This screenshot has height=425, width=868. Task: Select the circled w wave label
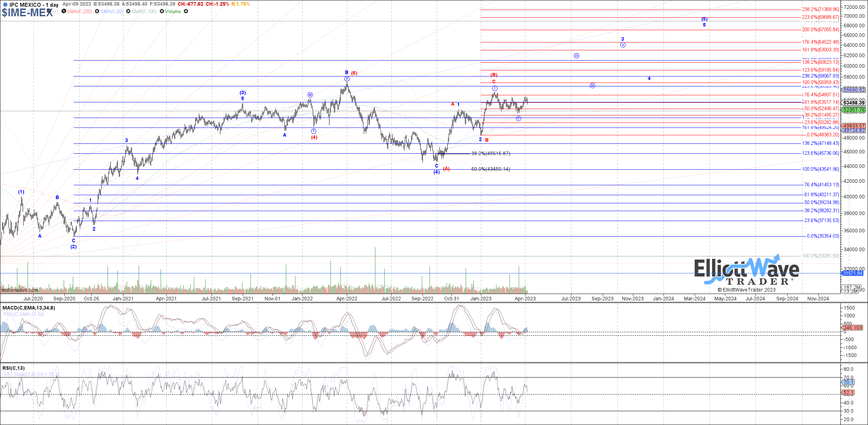click(x=310, y=95)
